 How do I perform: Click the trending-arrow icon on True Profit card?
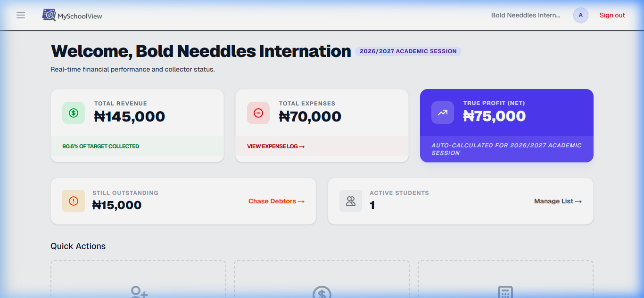pos(442,113)
